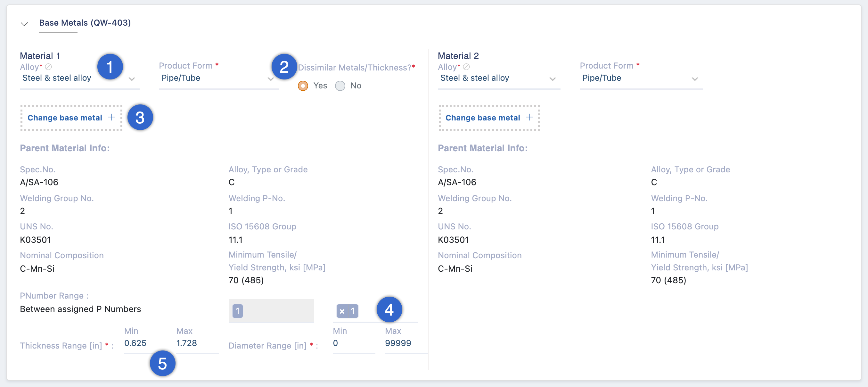Click plus icon in Material 1 Change base metal
The height and width of the screenshot is (387, 868).
[111, 117]
